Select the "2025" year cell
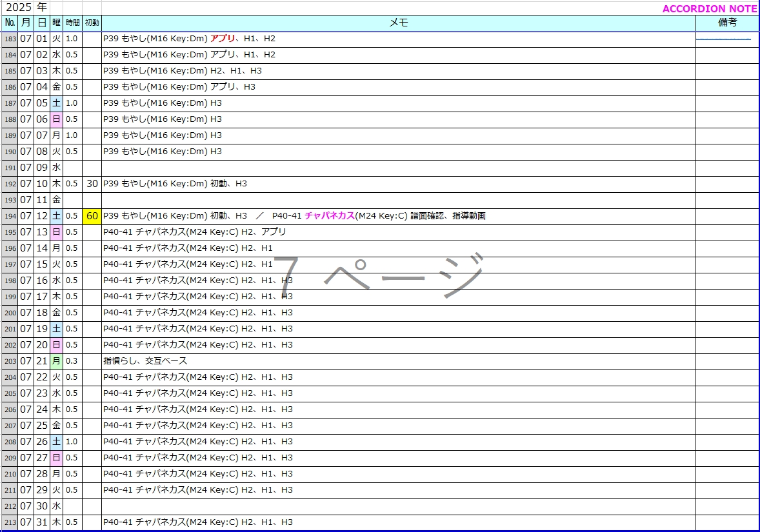The width and height of the screenshot is (760, 532). pyautogui.click(x=19, y=7)
